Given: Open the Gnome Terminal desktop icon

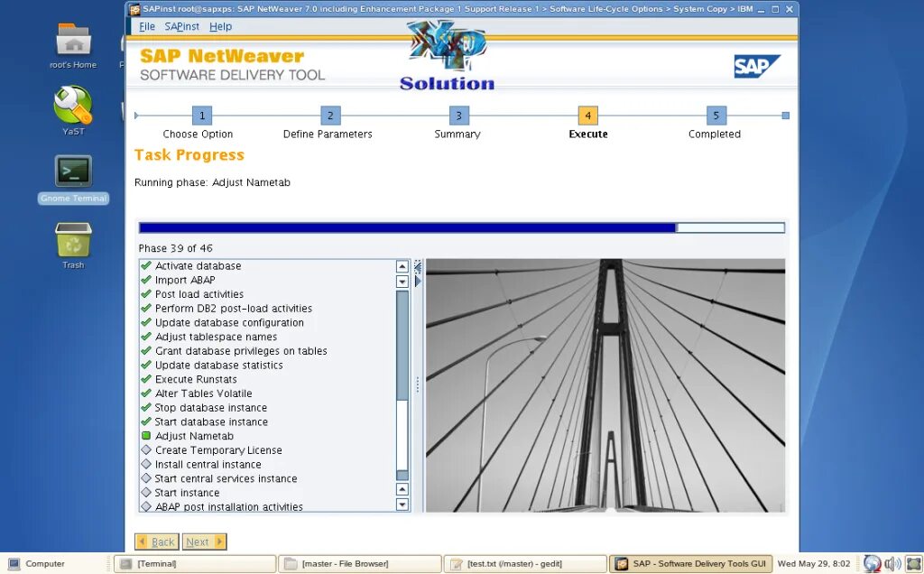Looking at the screenshot, I should point(74,180).
